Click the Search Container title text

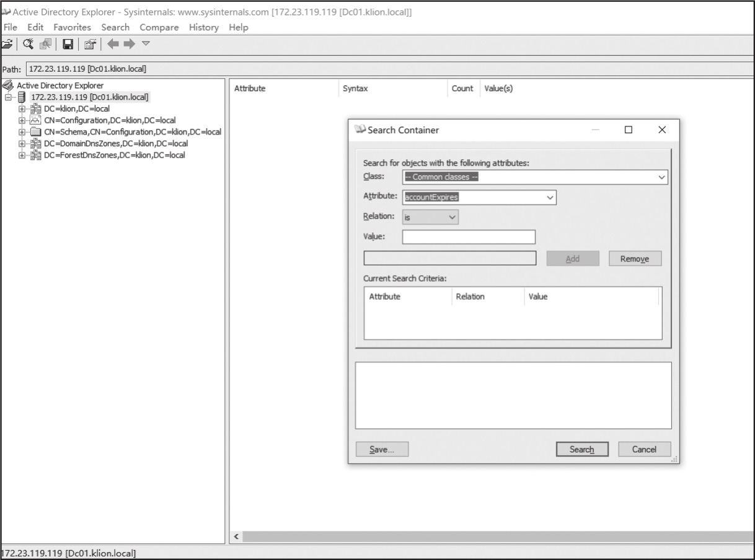(404, 130)
